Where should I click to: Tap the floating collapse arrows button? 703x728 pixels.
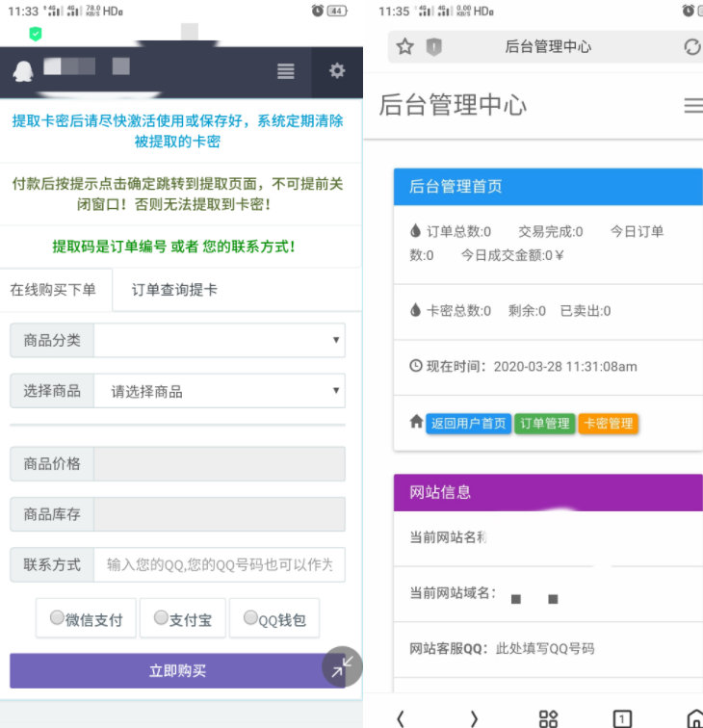click(342, 666)
